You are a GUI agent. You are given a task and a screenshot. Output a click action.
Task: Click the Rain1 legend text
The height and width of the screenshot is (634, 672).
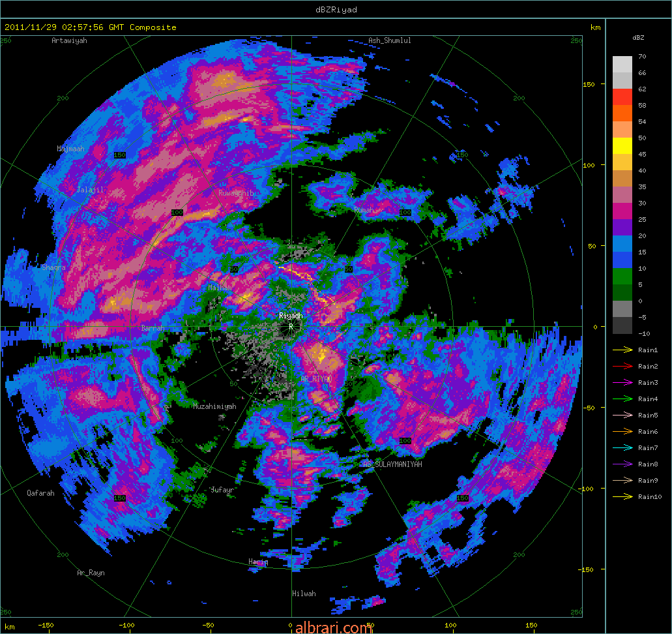tap(648, 350)
